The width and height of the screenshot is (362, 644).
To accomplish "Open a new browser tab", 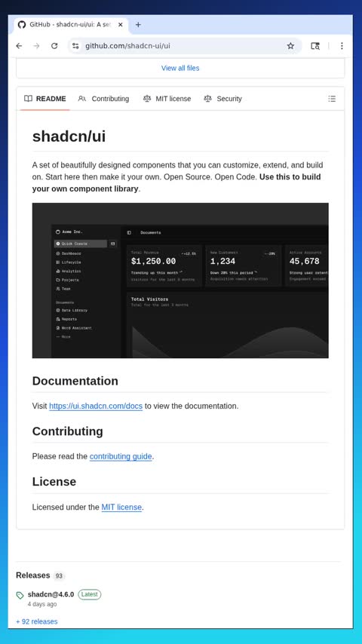I will [138, 25].
